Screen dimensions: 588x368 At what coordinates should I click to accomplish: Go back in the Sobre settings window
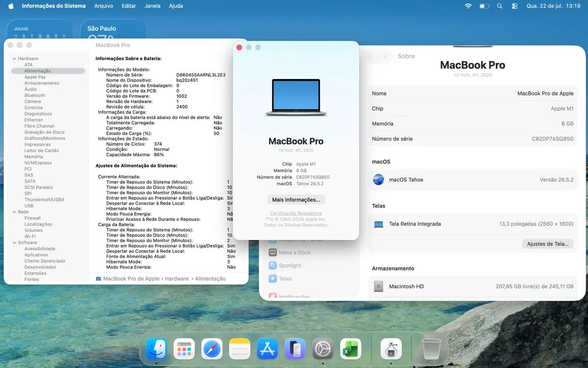(371, 56)
